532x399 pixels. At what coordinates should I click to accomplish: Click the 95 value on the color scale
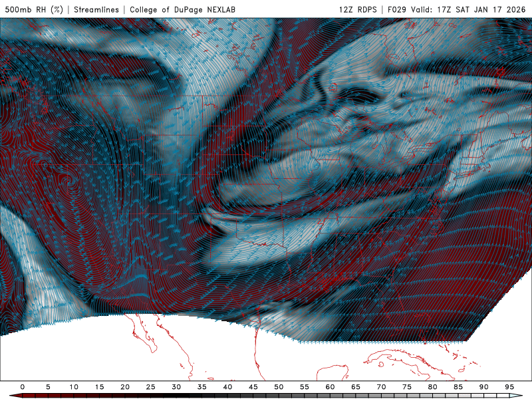(x=509, y=387)
